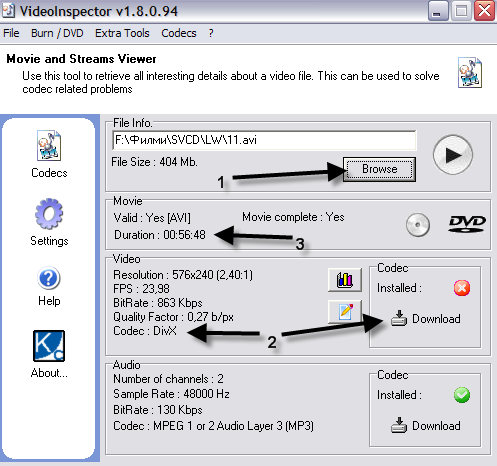Click the DVD logo icon
Screen dimensions: 497x466
pos(467,224)
